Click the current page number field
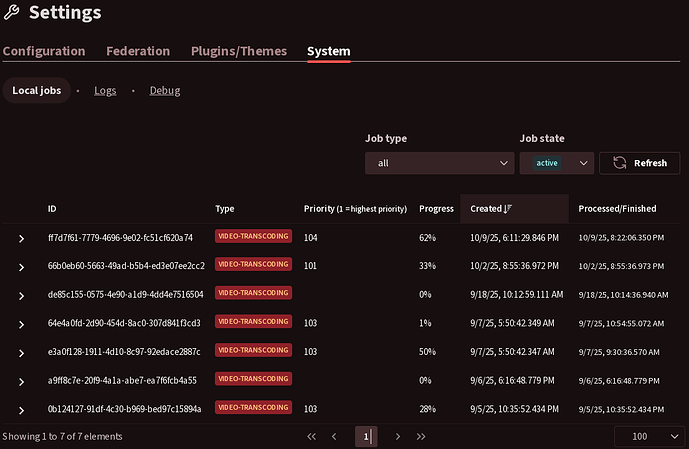This screenshot has width=689, height=449. 366,437
